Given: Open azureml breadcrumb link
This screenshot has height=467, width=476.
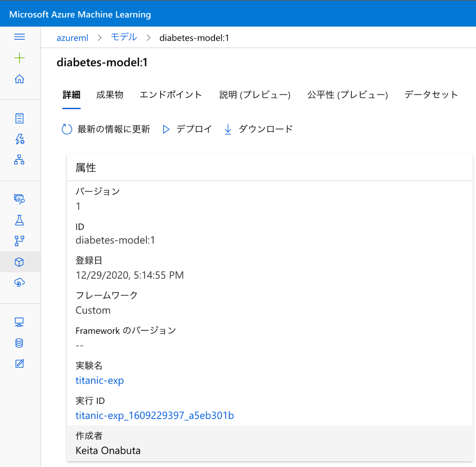Looking at the screenshot, I should point(73,38).
